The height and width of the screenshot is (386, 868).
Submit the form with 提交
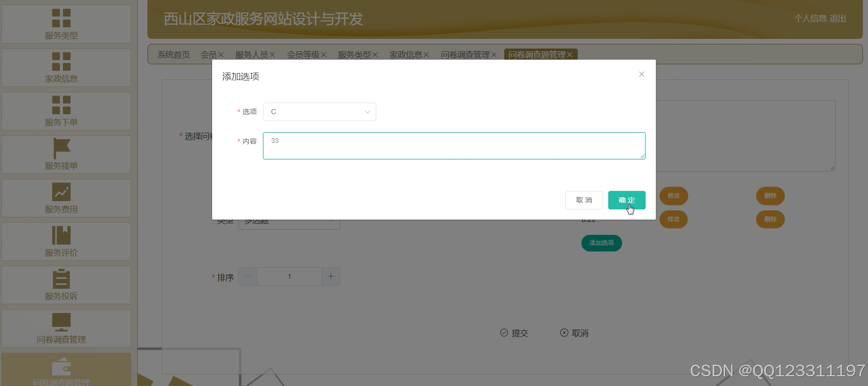(514, 333)
